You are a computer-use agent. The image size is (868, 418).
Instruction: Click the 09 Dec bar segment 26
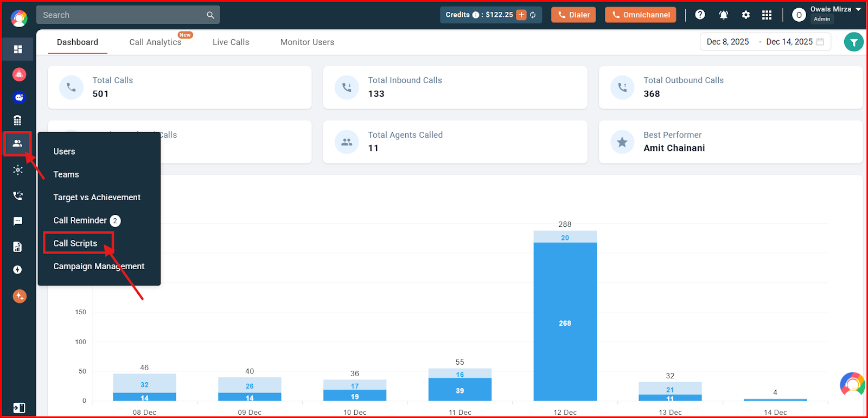point(250,385)
